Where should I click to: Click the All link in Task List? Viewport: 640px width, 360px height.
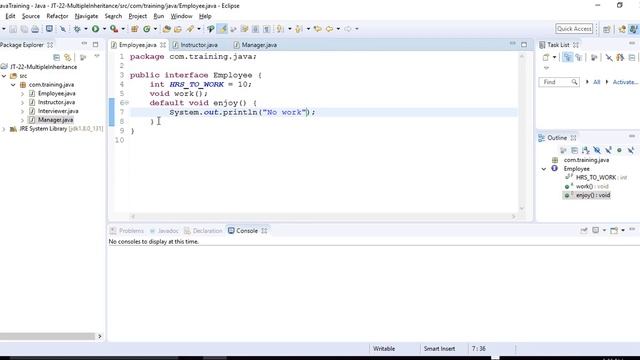[596, 82]
